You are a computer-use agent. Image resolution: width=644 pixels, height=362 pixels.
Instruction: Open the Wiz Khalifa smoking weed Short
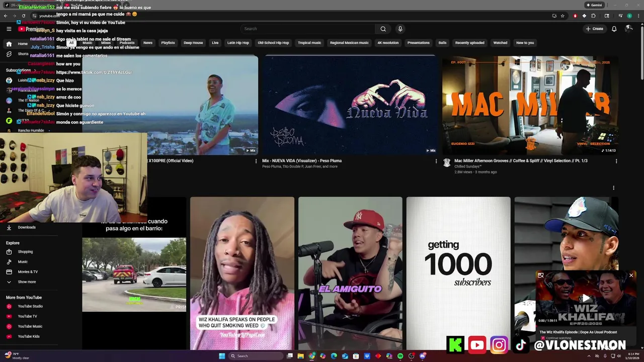tap(242, 273)
